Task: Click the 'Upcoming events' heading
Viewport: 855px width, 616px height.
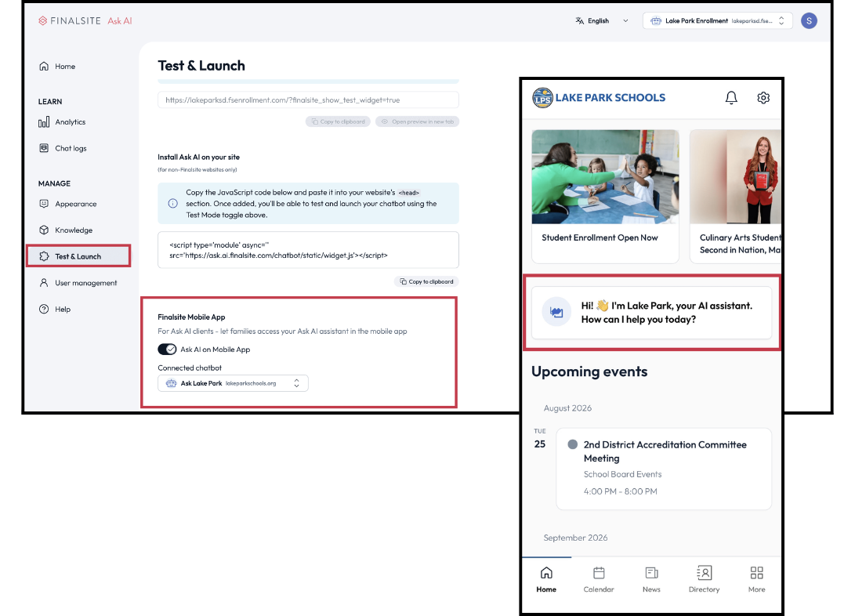Action: 589,371
